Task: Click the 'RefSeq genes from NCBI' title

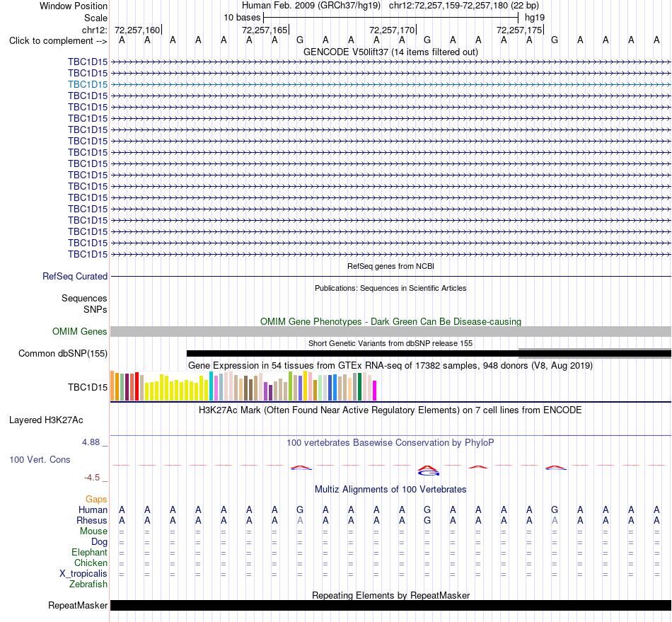Action: click(390, 266)
